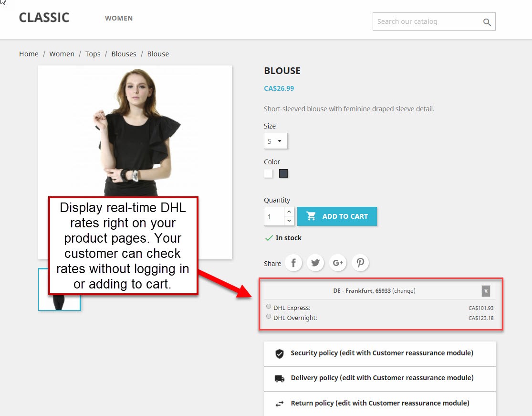Select DHL Express shipping option
This screenshot has height=416, width=532.
tap(269, 306)
